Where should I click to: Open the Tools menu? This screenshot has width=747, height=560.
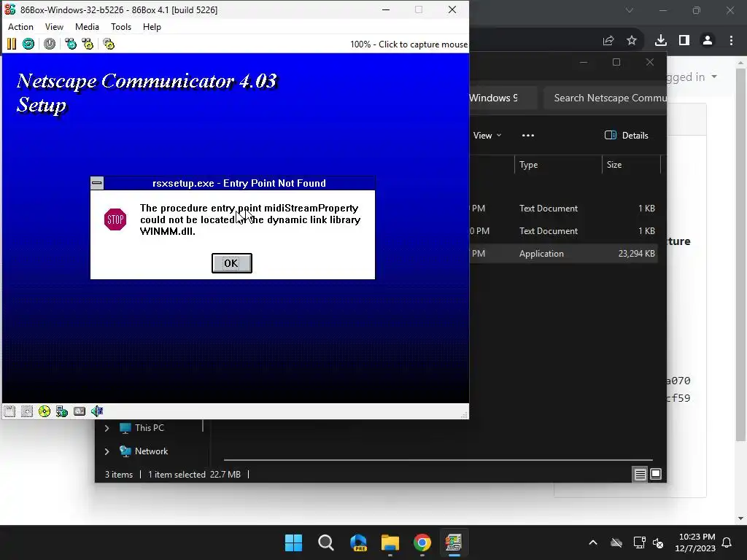pyautogui.click(x=121, y=27)
